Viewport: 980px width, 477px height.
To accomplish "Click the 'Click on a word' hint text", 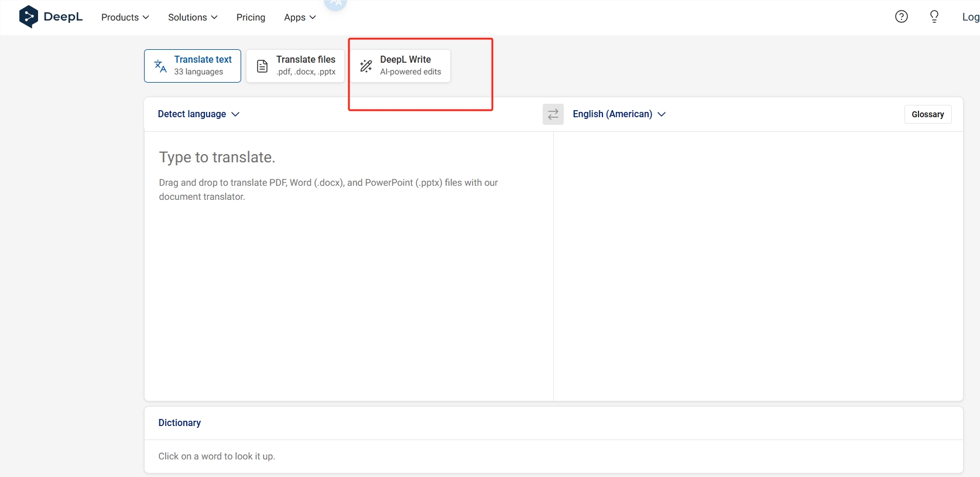I will coord(217,456).
